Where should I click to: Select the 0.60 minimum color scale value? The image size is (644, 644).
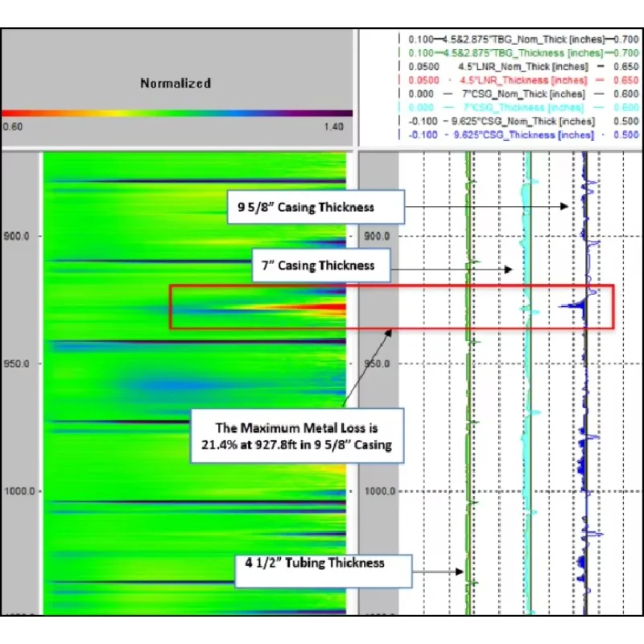[x=13, y=127]
